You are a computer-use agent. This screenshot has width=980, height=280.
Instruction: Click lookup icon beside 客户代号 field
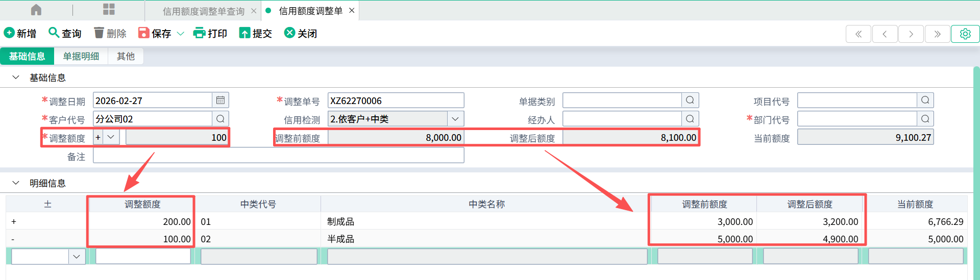coord(220,119)
